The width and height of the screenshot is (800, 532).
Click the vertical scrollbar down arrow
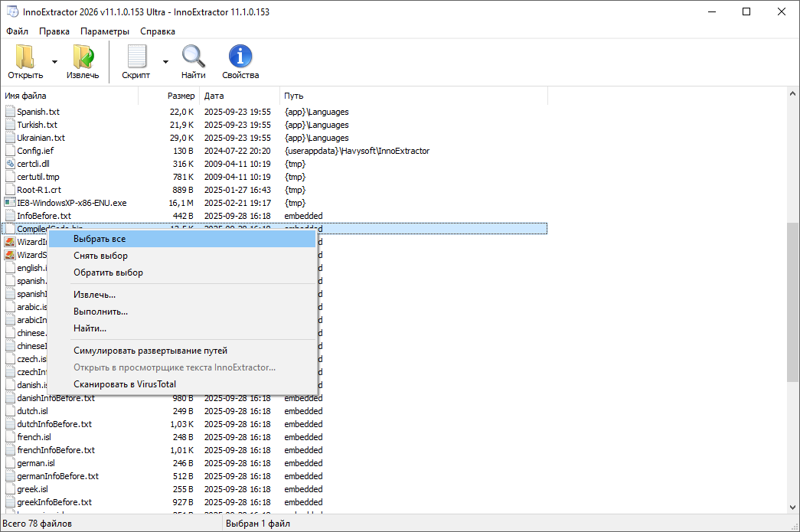[792, 507]
